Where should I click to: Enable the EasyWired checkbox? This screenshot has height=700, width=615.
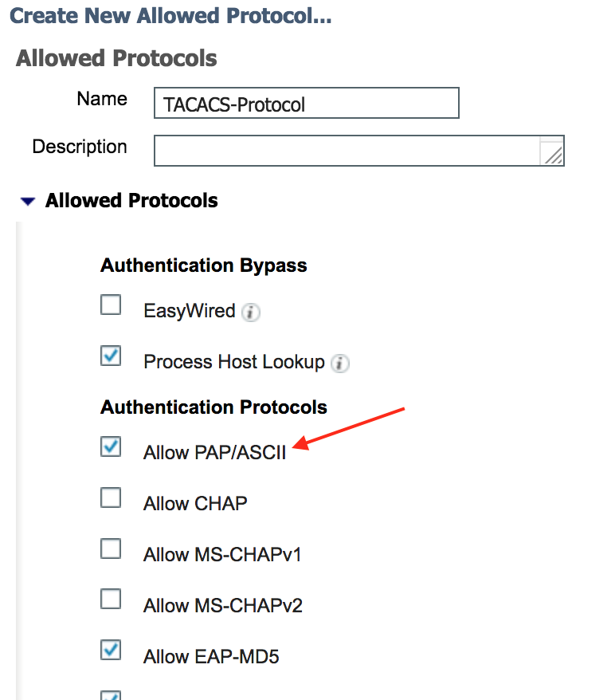(111, 305)
